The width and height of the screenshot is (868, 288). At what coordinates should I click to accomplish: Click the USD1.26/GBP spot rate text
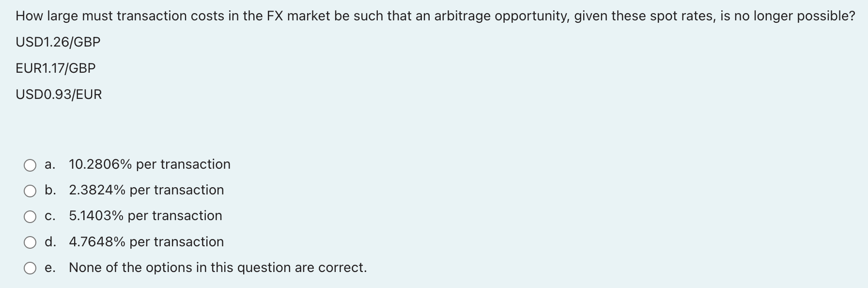point(58,42)
